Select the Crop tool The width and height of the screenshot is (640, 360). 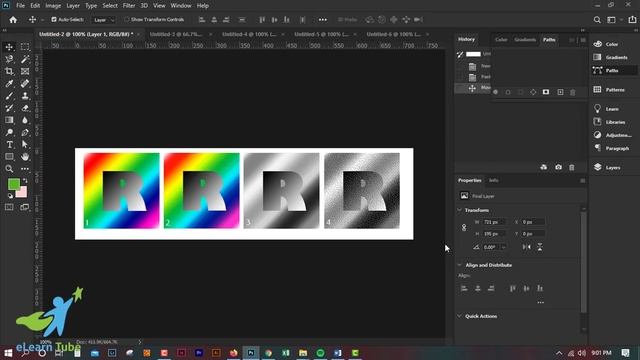(9, 71)
